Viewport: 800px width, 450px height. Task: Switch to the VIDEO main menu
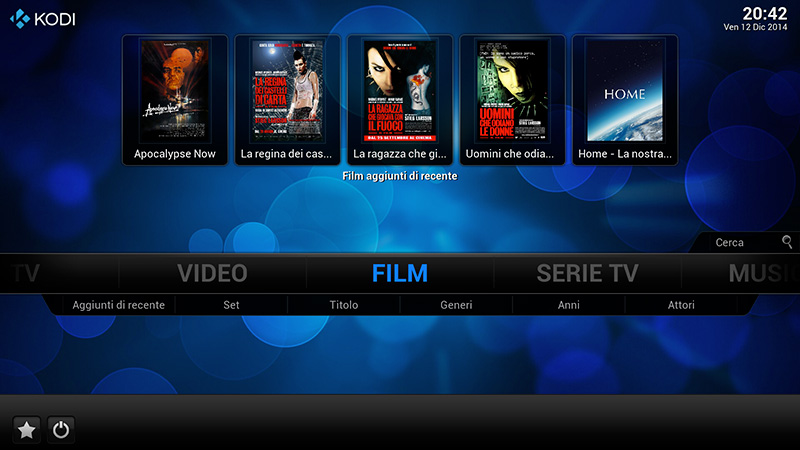[212, 273]
